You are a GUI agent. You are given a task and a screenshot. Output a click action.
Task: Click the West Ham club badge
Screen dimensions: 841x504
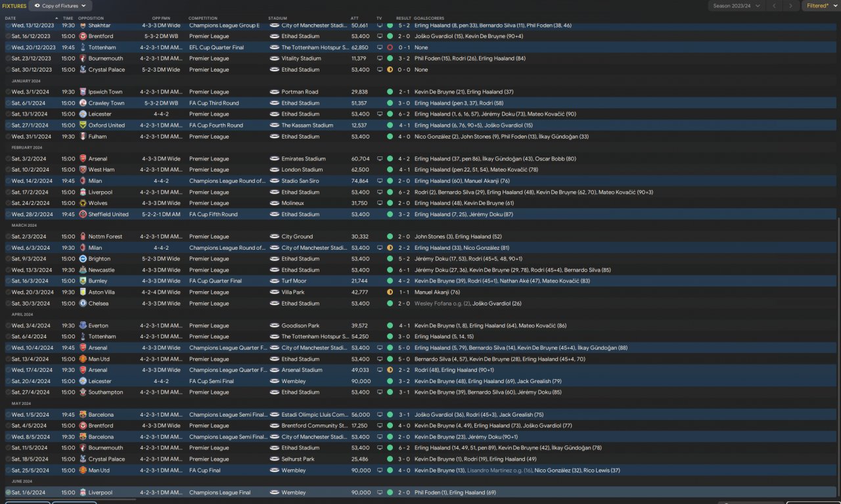pos(83,170)
